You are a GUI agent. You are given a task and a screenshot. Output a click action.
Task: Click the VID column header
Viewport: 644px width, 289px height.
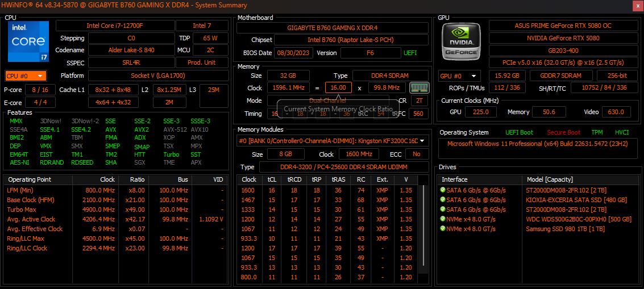coord(210,180)
